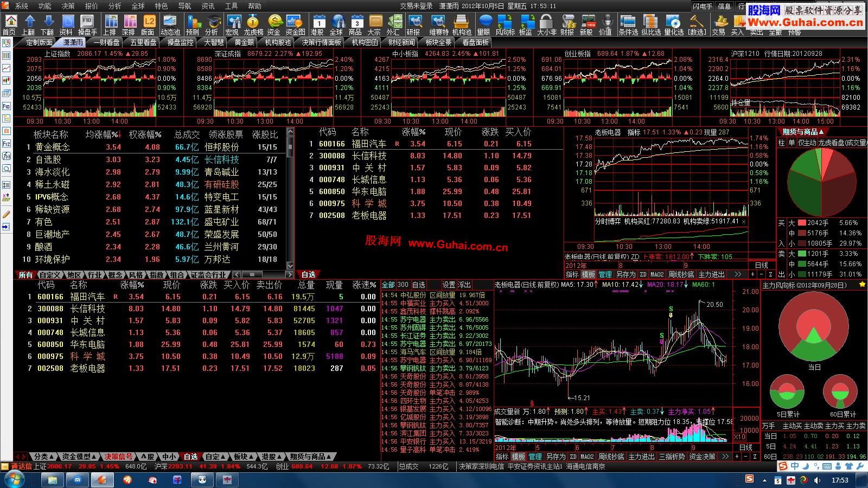Switch to the 看盘面板 tab
Viewport: 868px width, 488px height.
(x=476, y=42)
